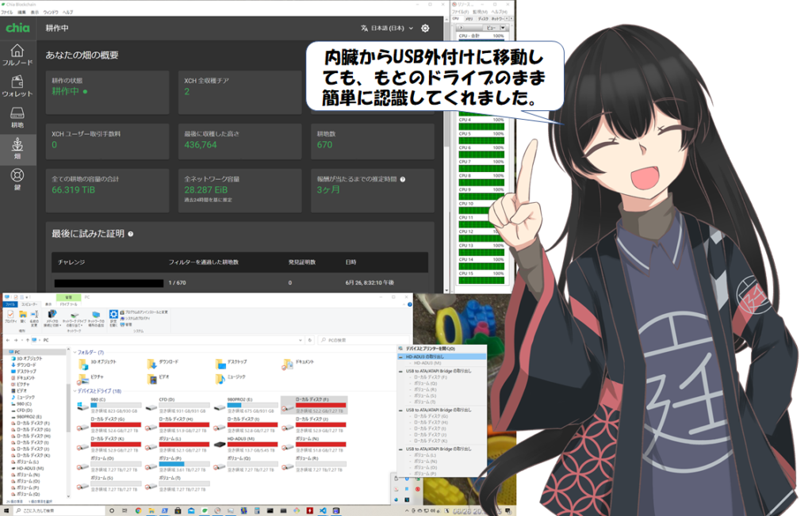The width and height of the screenshot is (812, 516).
Task: Click the PCの検索 search field in Explorer
Action: click(x=363, y=340)
